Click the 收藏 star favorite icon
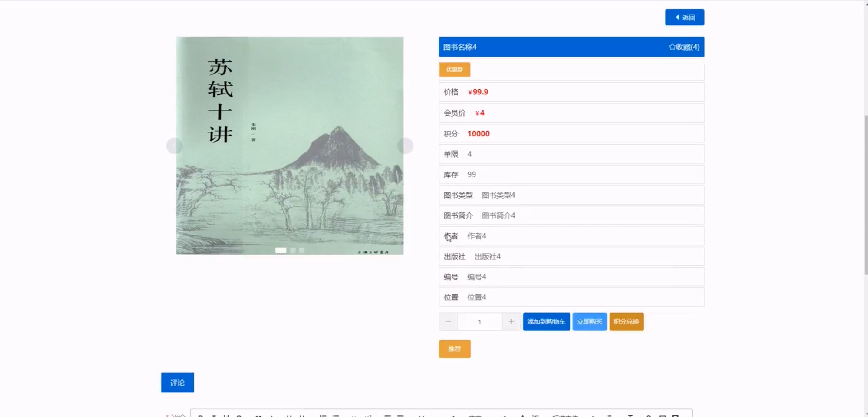 coord(672,47)
